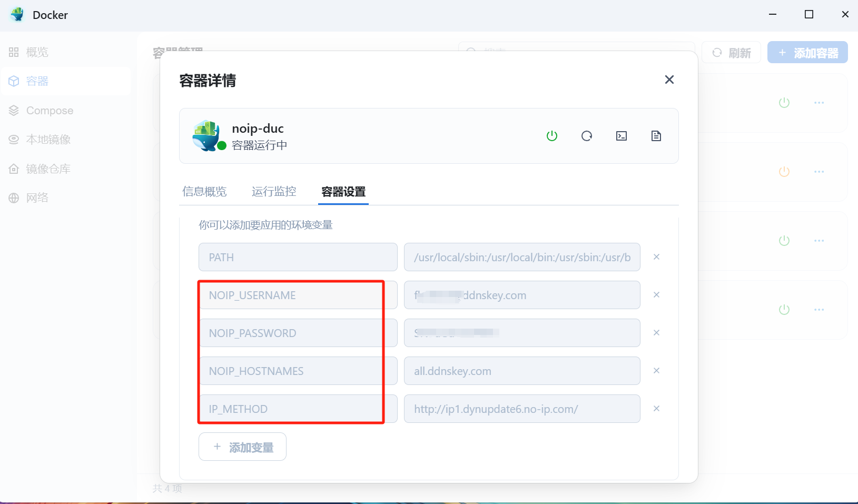858x504 pixels.
Task: Open more options for the second container
Action: click(x=819, y=171)
